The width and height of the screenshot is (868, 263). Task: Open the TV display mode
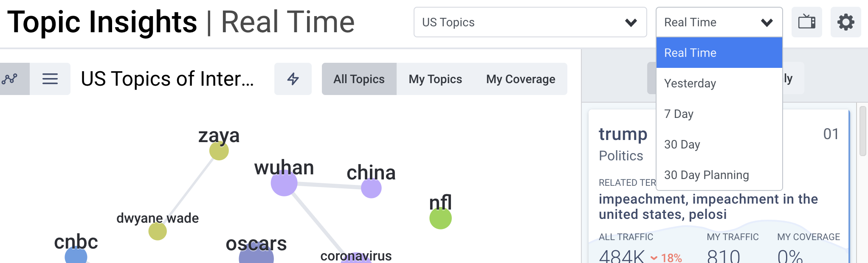tap(806, 22)
